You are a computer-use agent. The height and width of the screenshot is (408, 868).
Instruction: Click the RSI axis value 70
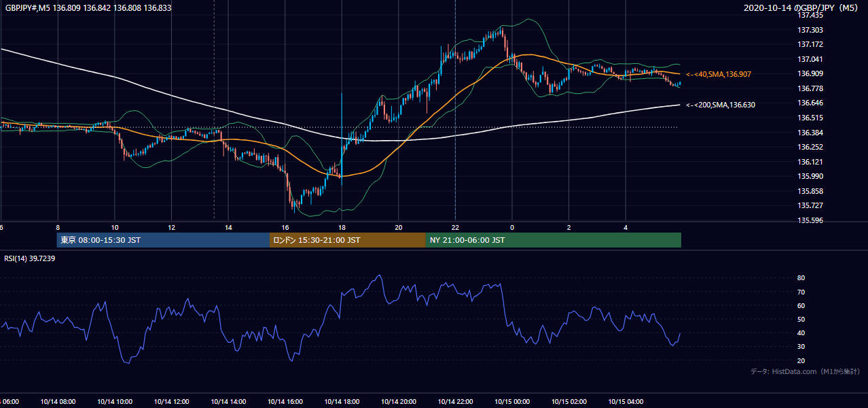coord(801,292)
